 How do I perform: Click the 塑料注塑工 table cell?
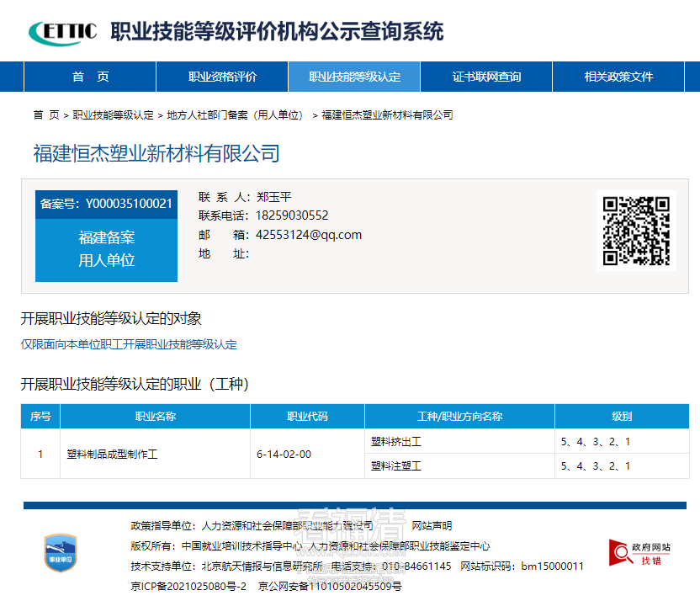click(x=460, y=466)
